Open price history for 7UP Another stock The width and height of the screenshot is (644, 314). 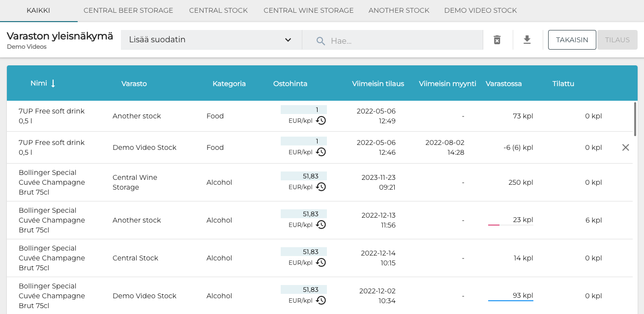(x=321, y=120)
